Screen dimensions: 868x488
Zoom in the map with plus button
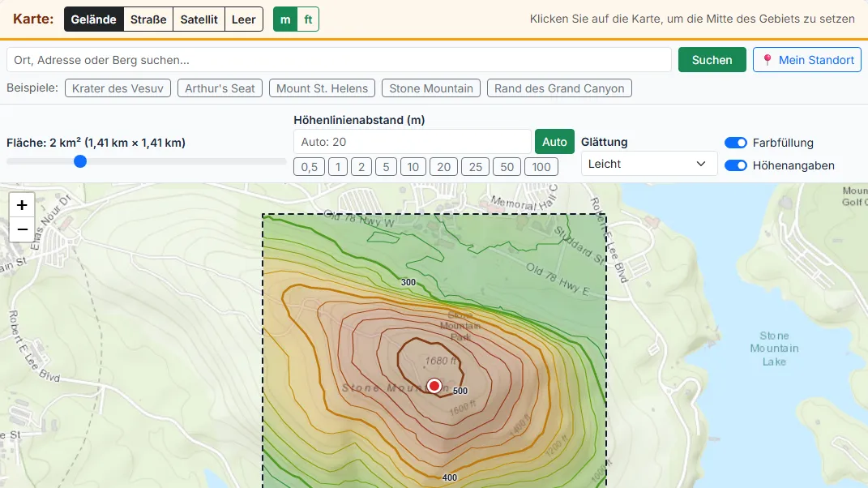click(x=22, y=205)
